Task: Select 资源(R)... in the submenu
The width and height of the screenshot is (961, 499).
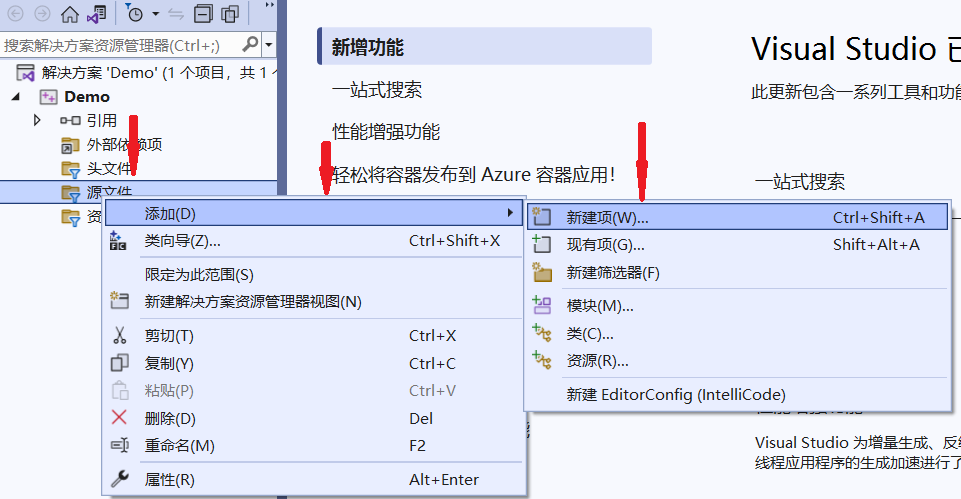Action: (737, 361)
